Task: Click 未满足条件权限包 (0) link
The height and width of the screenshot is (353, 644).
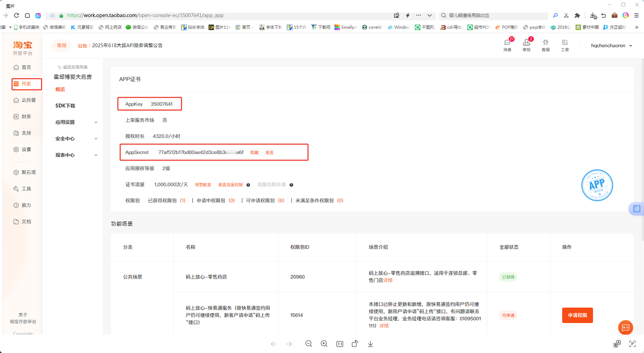Action: pos(319,201)
